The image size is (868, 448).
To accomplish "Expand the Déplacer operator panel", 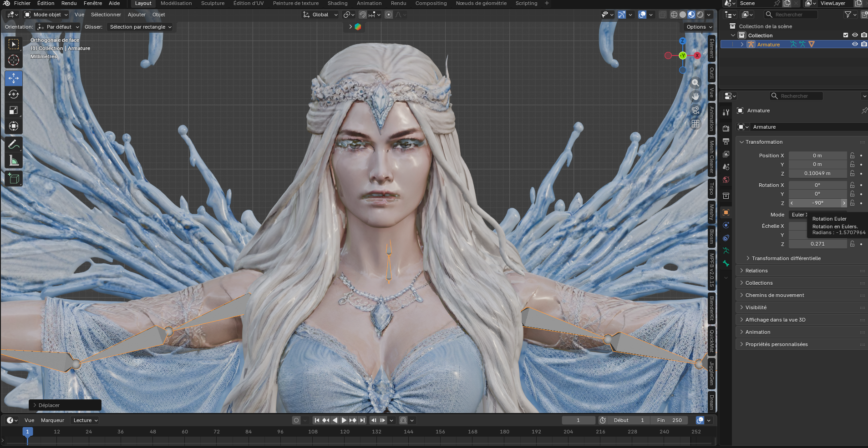I will (x=65, y=405).
